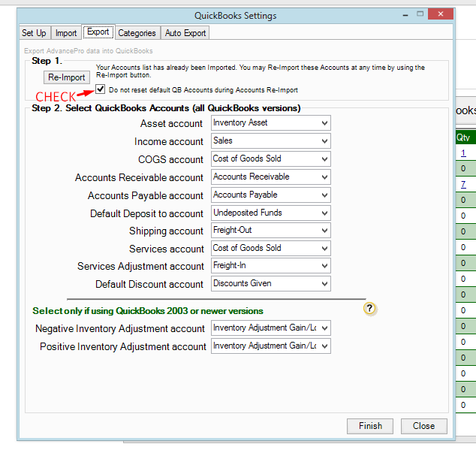Image resolution: width=476 pixels, height=453 pixels.
Task: Open the Default Discount account dropdown
Action: (x=270, y=283)
